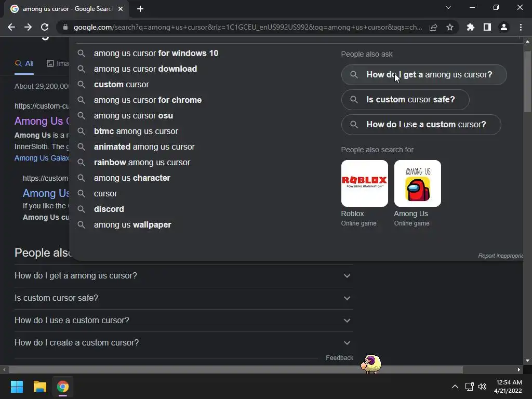
Task: Open the tab search chevron in title bar
Action: click(x=448, y=7)
